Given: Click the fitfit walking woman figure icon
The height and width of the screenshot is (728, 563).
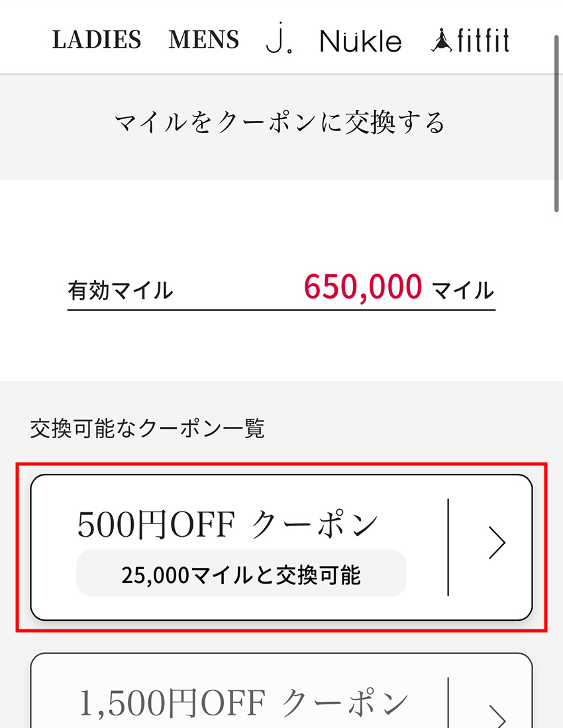Looking at the screenshot, I should [x=442, y=40].
